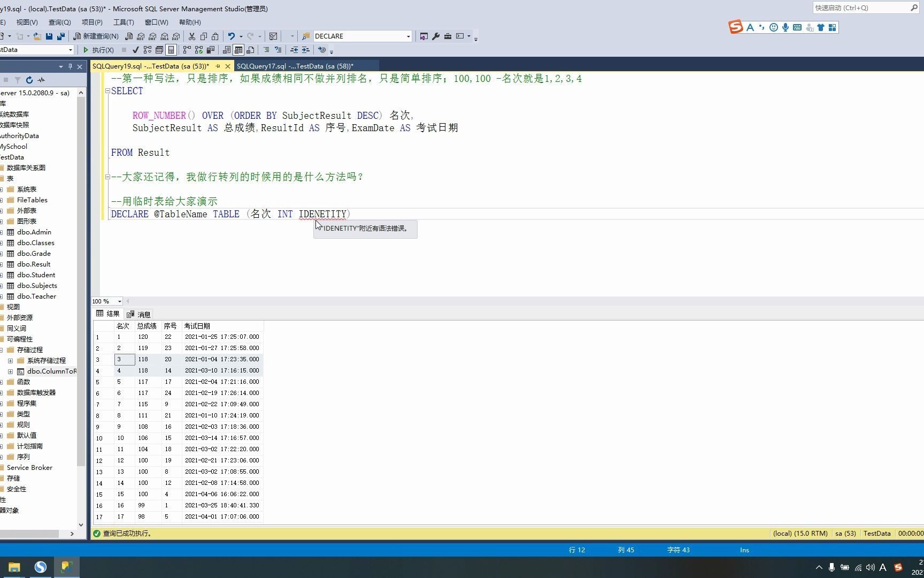The image size is (924, 578).
Task: Toggle Results to File icon
Action: click(x=250, y=50)
